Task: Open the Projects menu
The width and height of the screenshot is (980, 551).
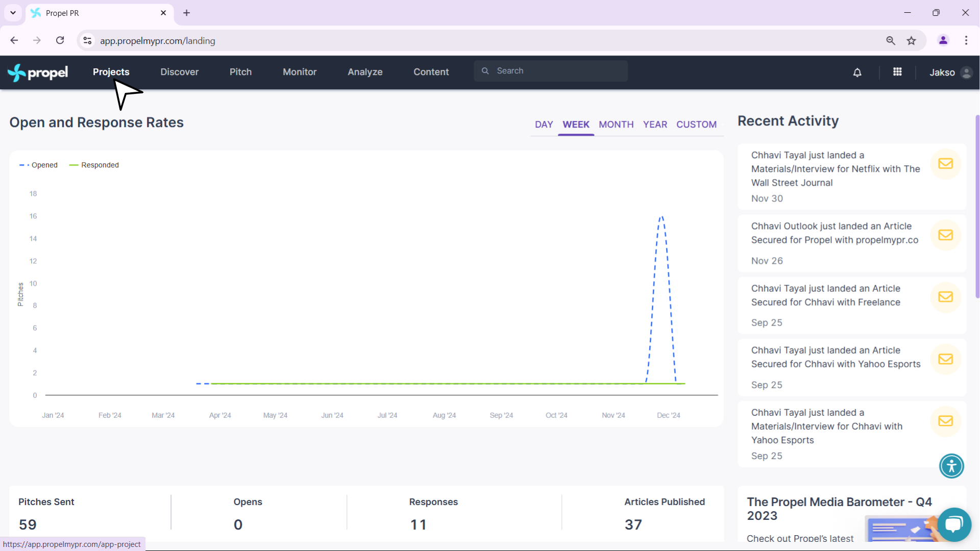Action: click(111, 72)
